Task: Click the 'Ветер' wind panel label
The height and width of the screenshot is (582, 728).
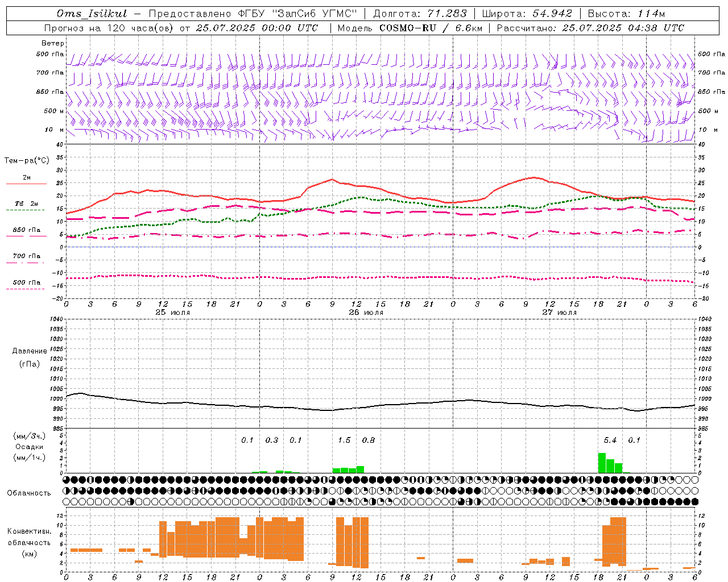Action: pyautogui.click(x=53, y=43)
